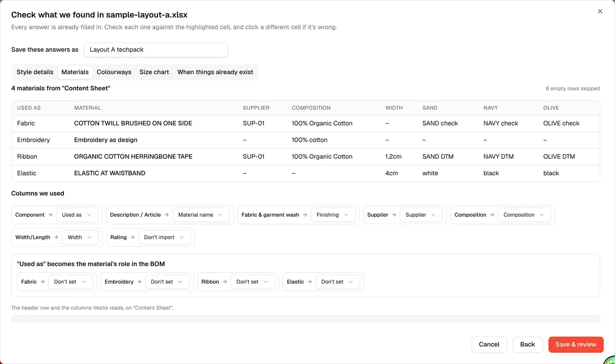Open the Description / Article 'Material name' dropdown
Screen dimensions: 615x364
201,215
